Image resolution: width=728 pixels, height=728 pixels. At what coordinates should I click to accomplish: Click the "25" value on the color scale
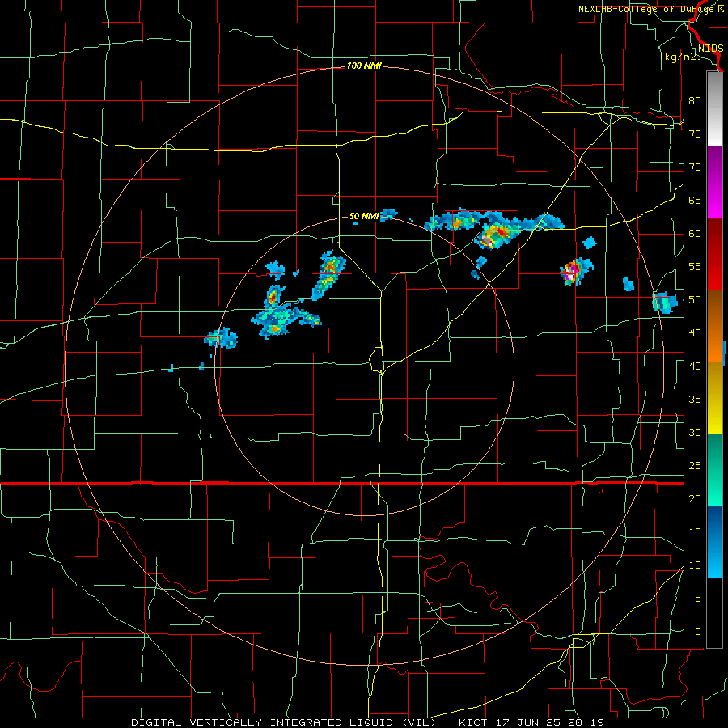[x=695, y=466]
